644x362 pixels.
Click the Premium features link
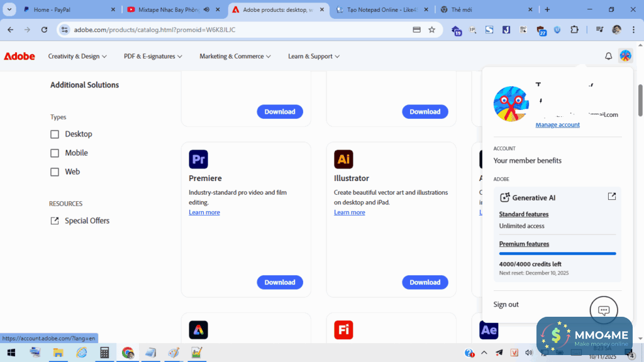tap(524, 244)
